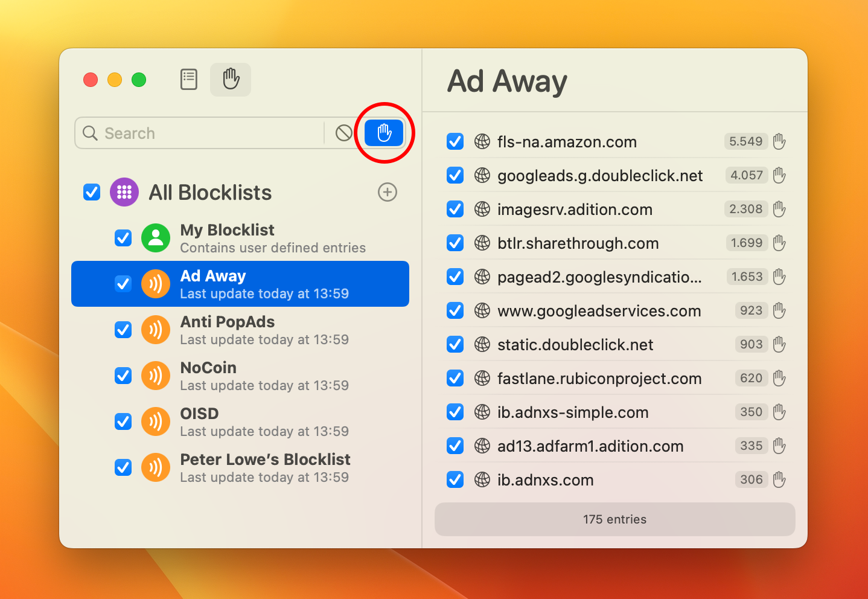The height and width of the screenshot is (599, 868).
Task: Click the yellow minimize window button
Action: pyautogui.click(x=115, y=80)
